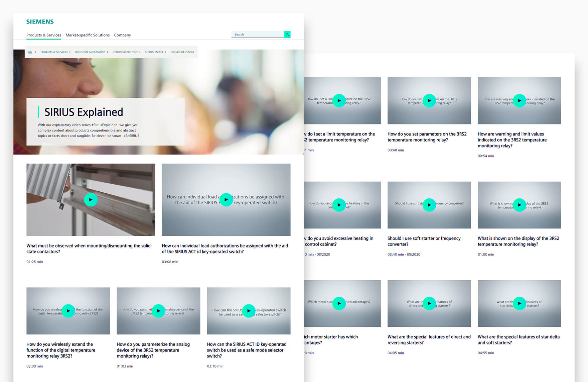Click the '01:03 min' duration text
This screenshot has width=588, height=382.
click(x=125, y=366)
